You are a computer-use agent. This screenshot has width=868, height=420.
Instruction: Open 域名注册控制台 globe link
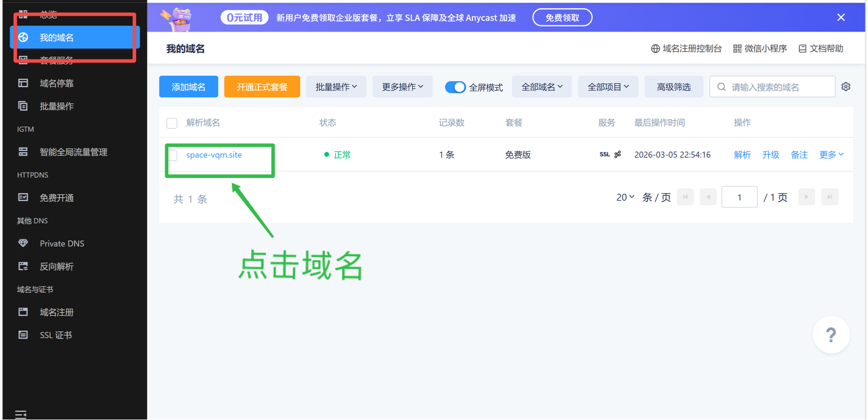pos(686,49)
